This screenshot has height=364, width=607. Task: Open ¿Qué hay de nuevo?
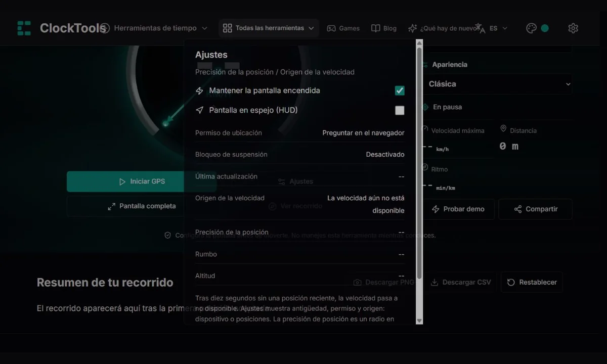[x=443, y=28]
